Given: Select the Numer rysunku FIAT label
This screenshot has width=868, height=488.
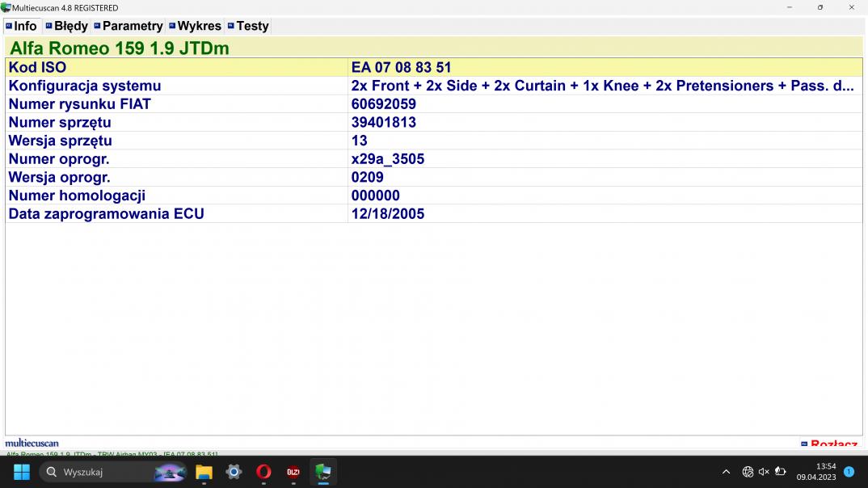Looking at the screenshot, I should [x=80, y=104].
